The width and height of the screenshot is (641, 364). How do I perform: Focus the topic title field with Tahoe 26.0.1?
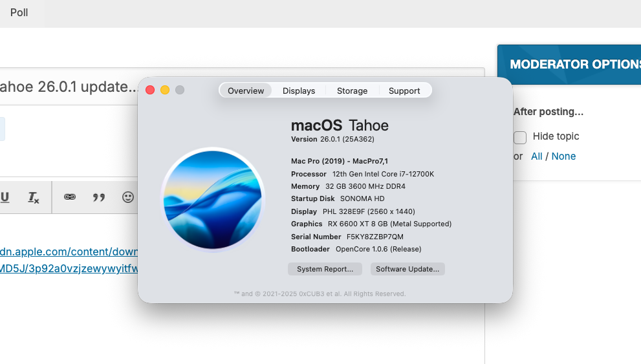click(x=69, y=87)
